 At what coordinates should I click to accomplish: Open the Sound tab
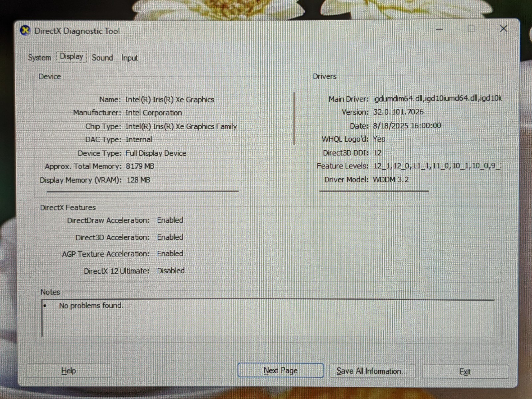tap(102, 58)
